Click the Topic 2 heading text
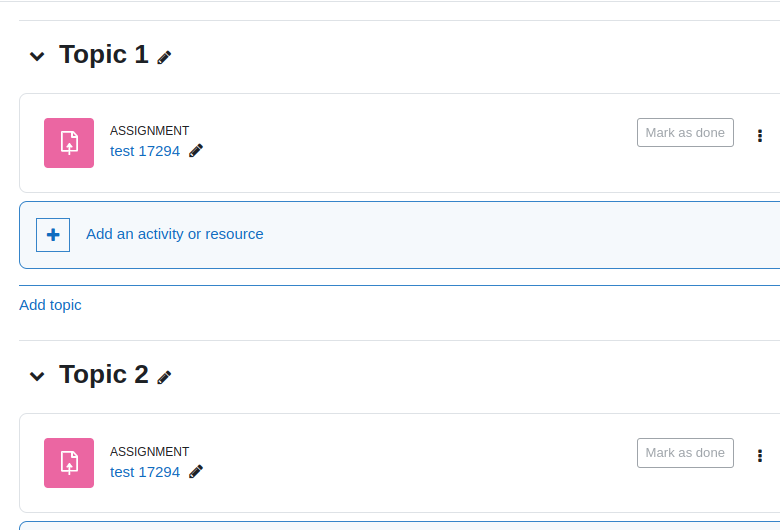The width and height of the screenshot is (780, 530). coord(103,374)
